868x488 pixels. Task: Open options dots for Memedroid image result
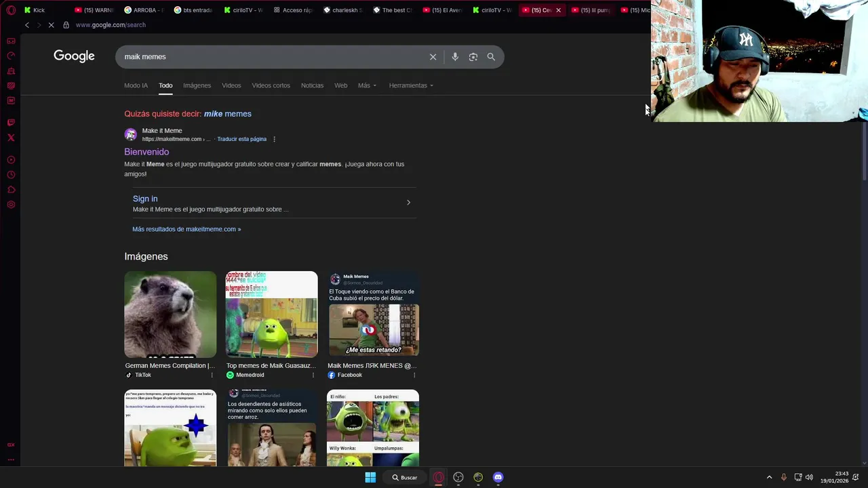pos(313,375)
